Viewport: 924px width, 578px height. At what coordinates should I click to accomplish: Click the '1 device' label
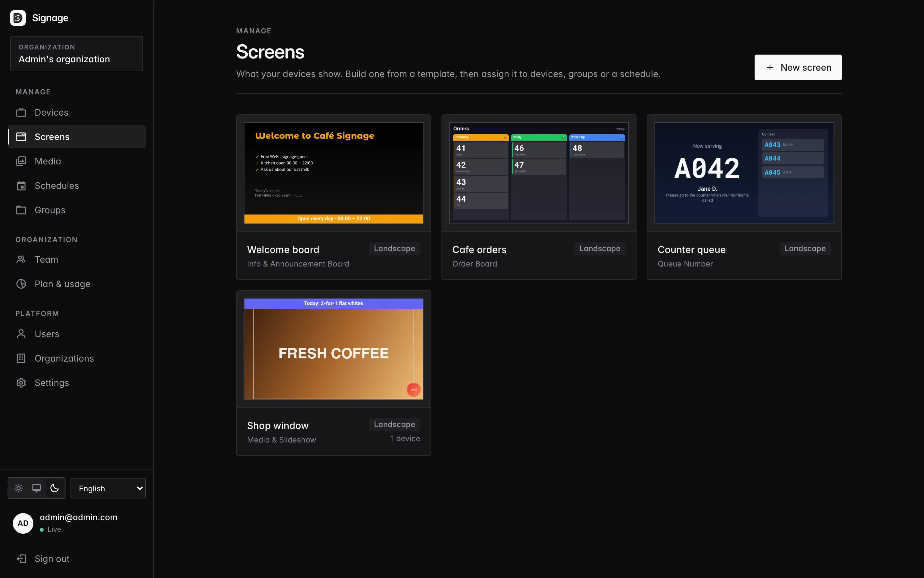pos(405,438)
